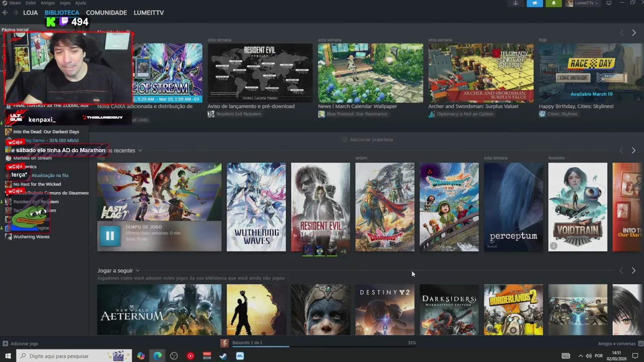Open March Calendar Wallpaper news image
Screen dimensions: 644x362
(x=370, y=73)
